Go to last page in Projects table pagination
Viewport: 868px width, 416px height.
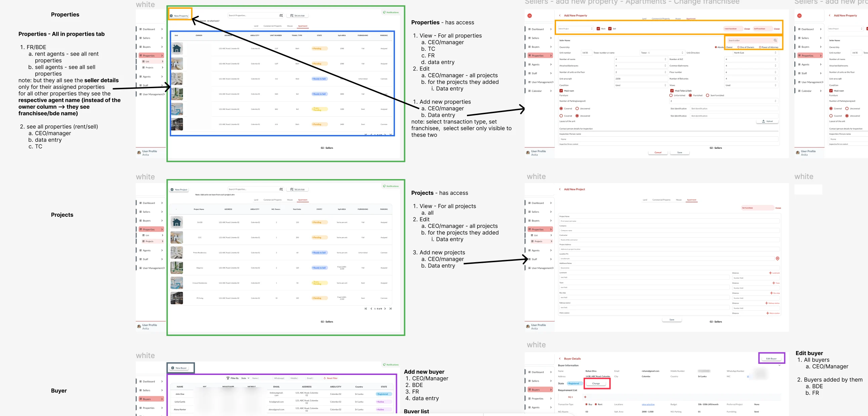391,309
